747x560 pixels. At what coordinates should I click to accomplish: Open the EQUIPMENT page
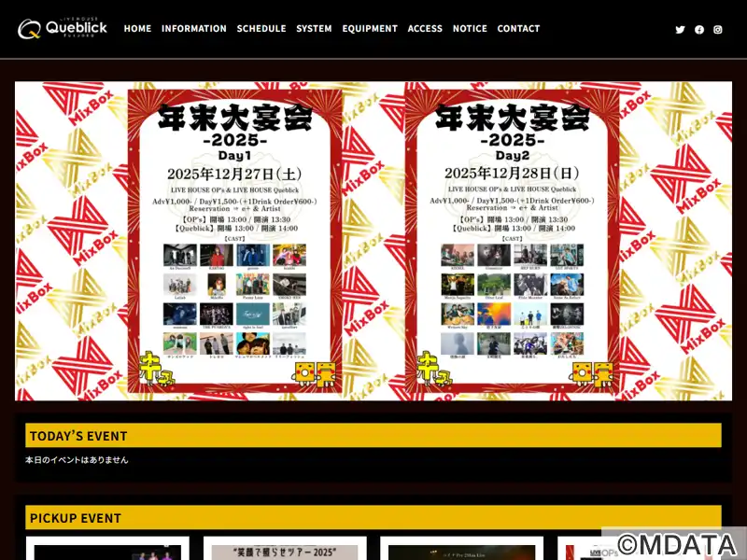[370, 29]
